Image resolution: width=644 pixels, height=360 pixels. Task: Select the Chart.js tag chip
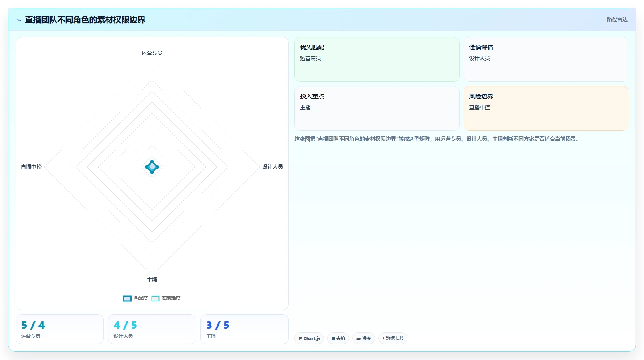coord(309,338)
